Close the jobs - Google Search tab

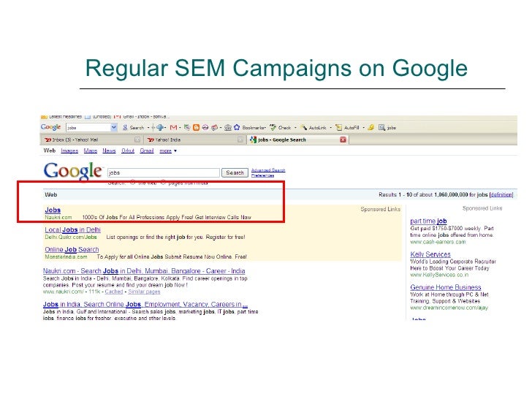tap(343, 140)
